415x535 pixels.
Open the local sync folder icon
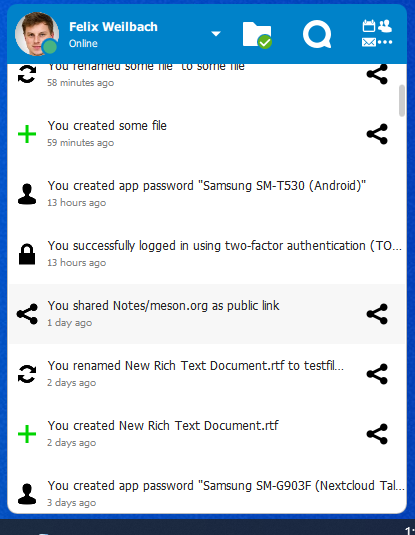click(257, 34)
